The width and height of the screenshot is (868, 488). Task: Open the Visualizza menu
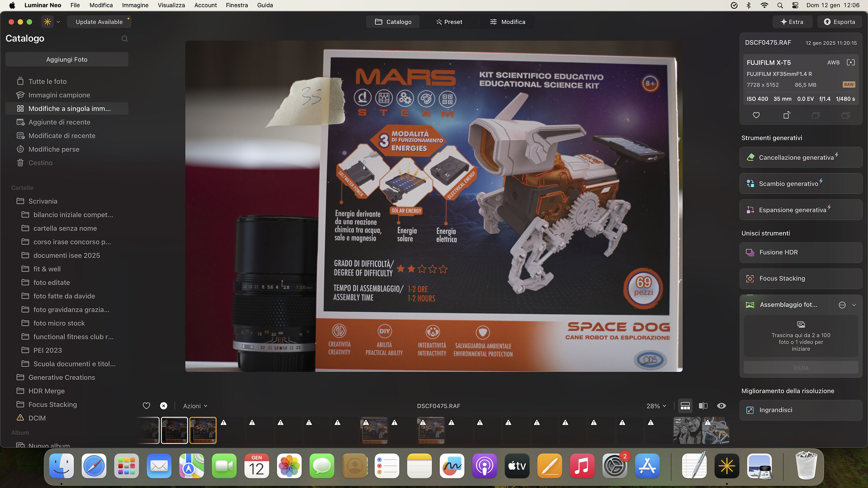[171, 5]
